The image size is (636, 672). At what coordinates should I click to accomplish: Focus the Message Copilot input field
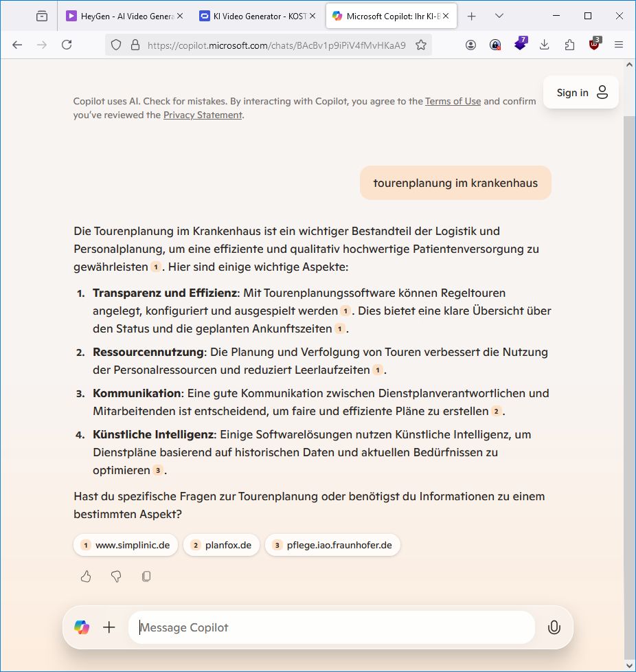coord(332,627)
